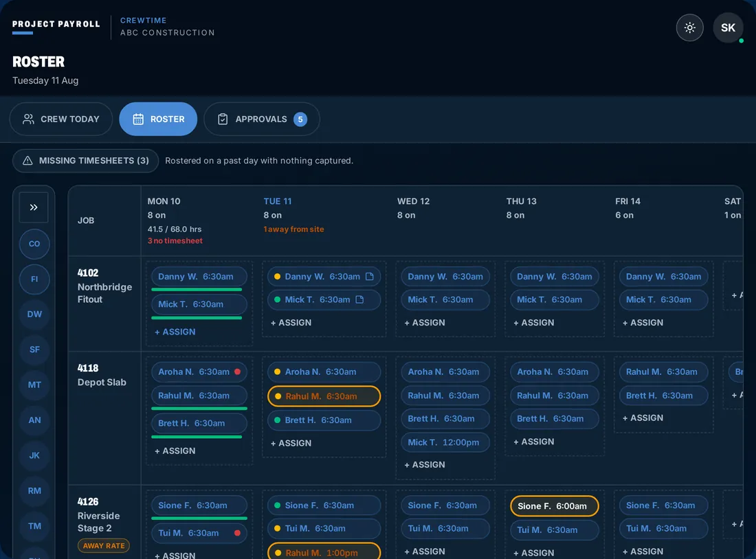This screenshot has width=756, height=559.
Task: Click the '1 away from site' notice
Action: 293,229
